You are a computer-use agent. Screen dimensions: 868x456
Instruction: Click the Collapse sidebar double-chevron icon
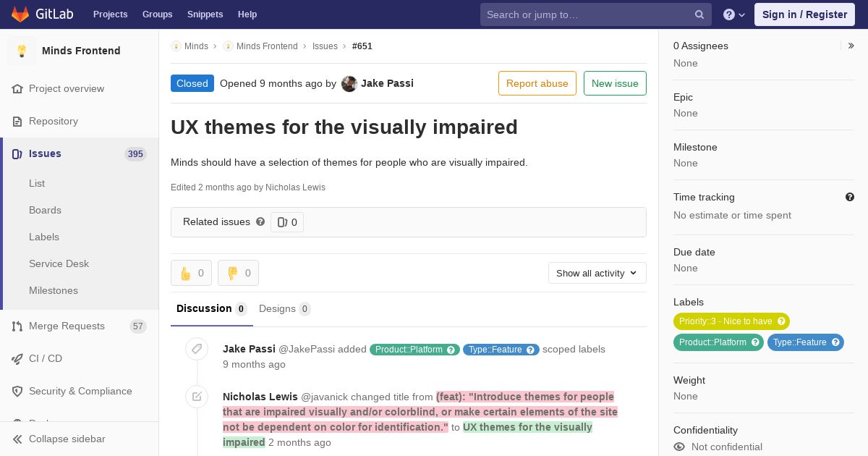click(x=17, y=439)
